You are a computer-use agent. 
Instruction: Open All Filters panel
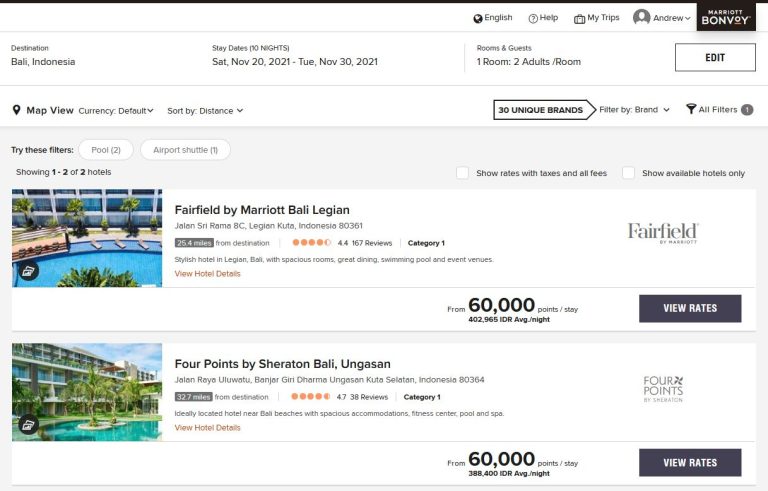[x=718, y=109]
